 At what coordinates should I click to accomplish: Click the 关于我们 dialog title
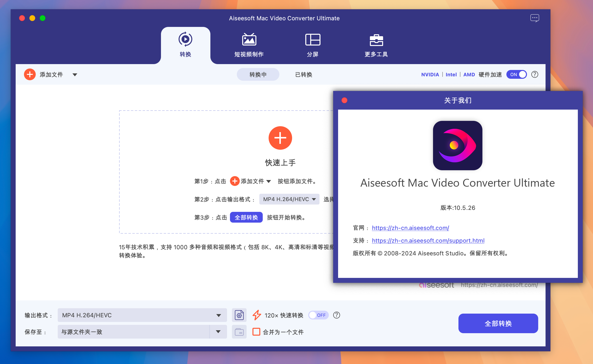(x=458, y=100)
